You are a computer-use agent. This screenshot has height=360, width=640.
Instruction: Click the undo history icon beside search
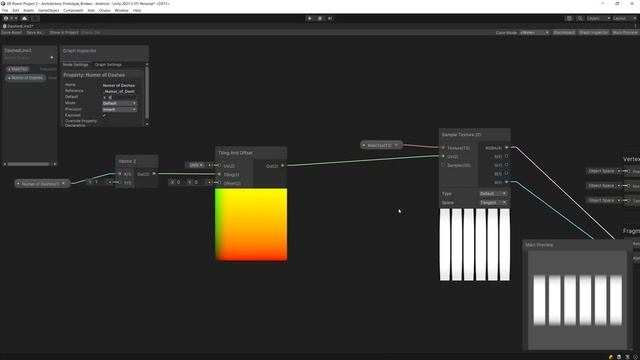point(569,18)
